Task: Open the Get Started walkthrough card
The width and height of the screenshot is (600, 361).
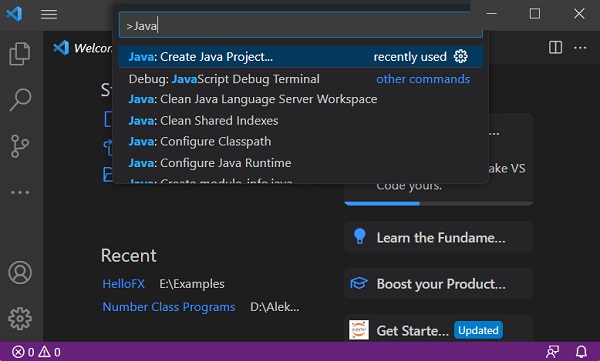Action: click(x=439, y=328)
